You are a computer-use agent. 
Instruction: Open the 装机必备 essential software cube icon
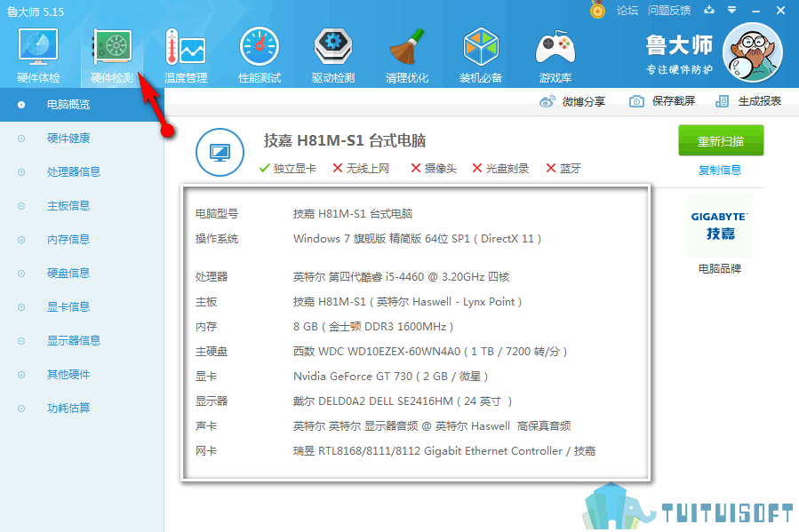(481, 55)
